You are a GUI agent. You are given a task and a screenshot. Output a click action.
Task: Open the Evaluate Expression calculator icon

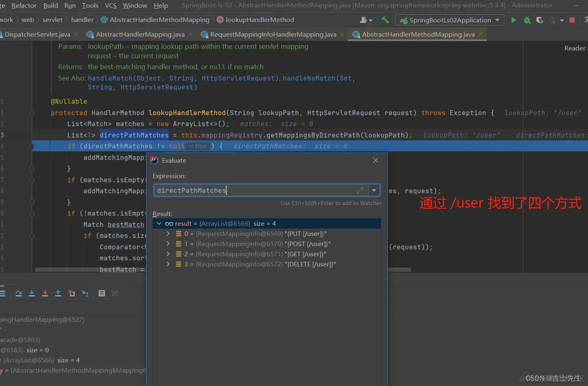(x=102, y=293)
